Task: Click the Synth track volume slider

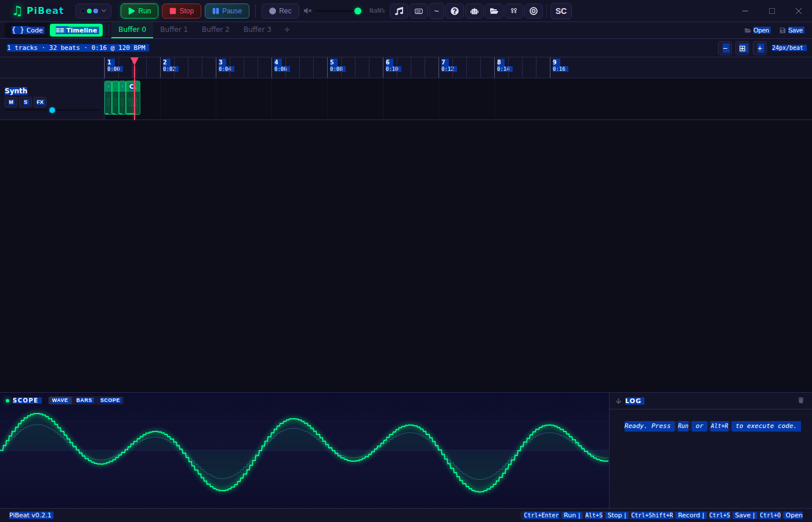Action: (52, 110)
